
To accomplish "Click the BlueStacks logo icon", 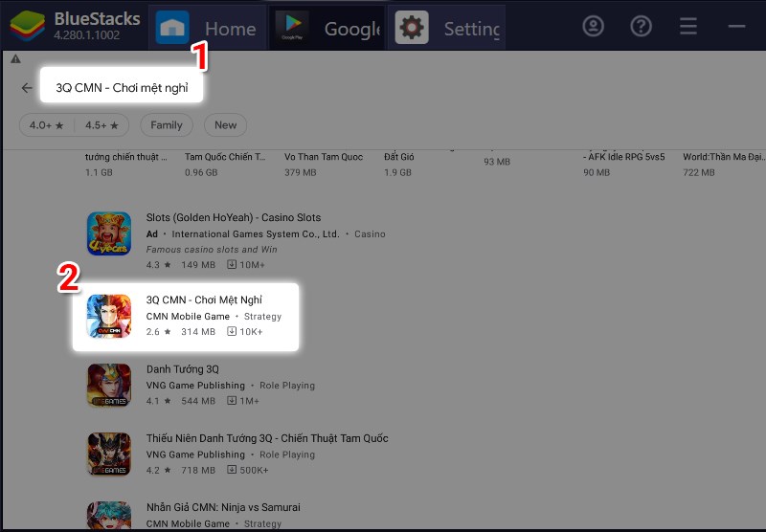I will point(27,27).
